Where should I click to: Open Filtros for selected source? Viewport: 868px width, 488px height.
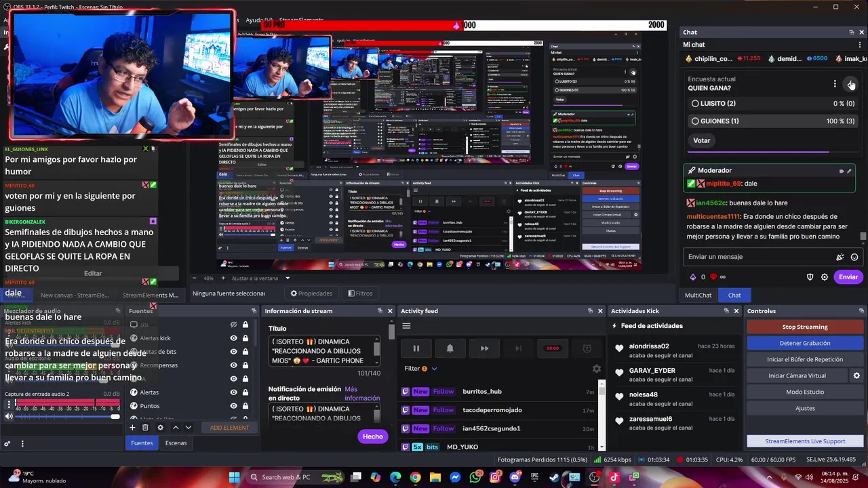359,293
